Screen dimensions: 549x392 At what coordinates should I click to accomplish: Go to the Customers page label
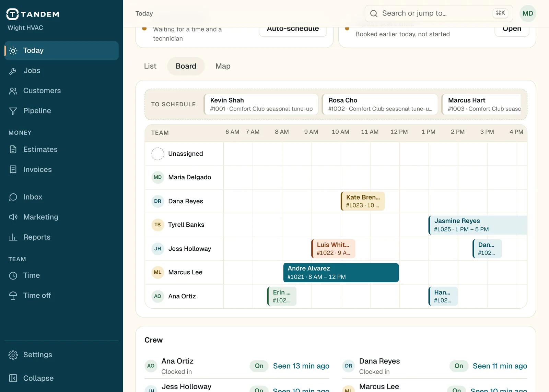(x=42, y=91)
